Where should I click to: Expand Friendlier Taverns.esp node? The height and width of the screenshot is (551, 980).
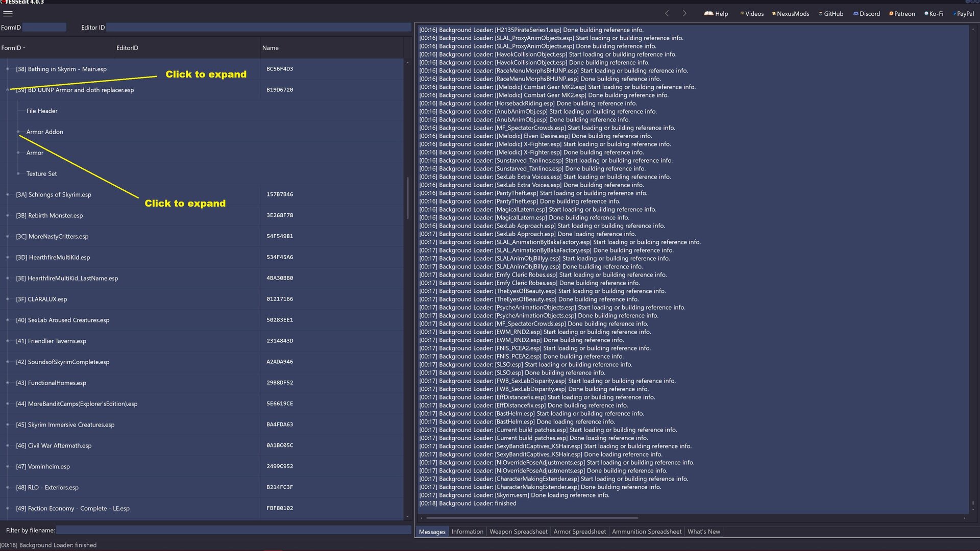[8, 341]
